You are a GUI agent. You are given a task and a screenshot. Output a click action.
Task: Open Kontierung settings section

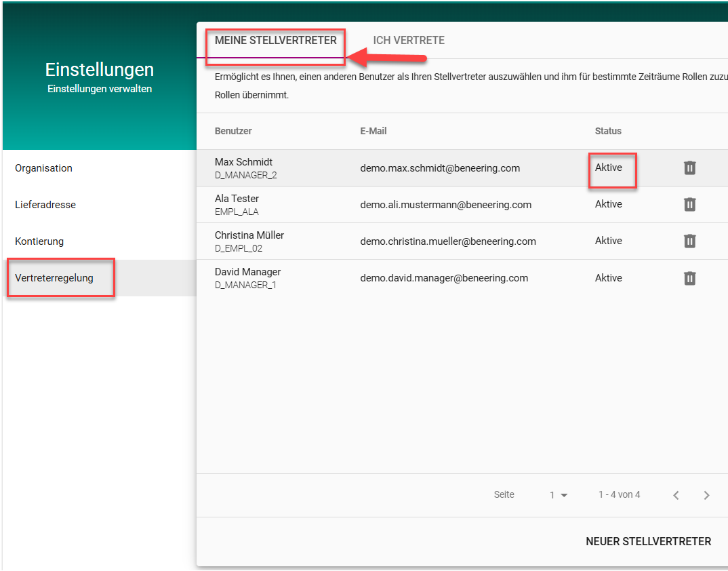coord(39,241)
